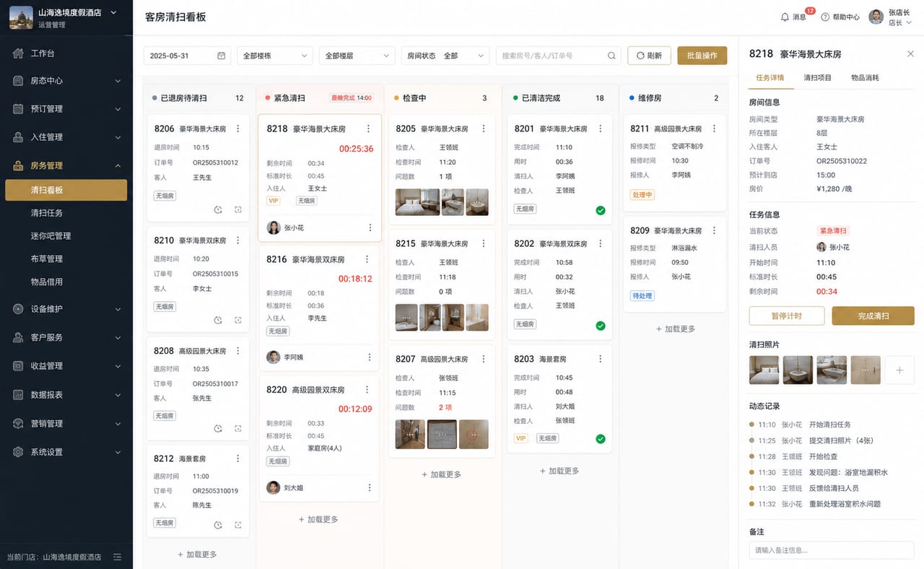Switch to the 清扫项目 tab

[x=817, y=77]
